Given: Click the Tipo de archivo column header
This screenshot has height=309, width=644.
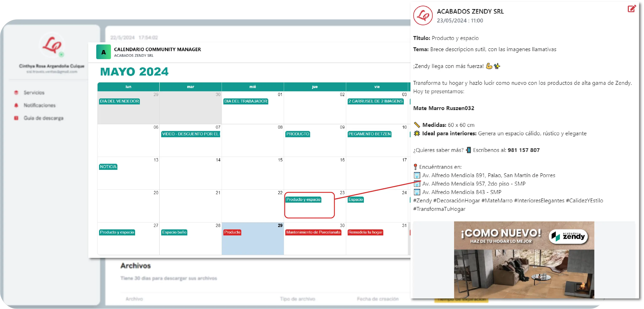Looking at the screenshot, I should click(297, 299).
